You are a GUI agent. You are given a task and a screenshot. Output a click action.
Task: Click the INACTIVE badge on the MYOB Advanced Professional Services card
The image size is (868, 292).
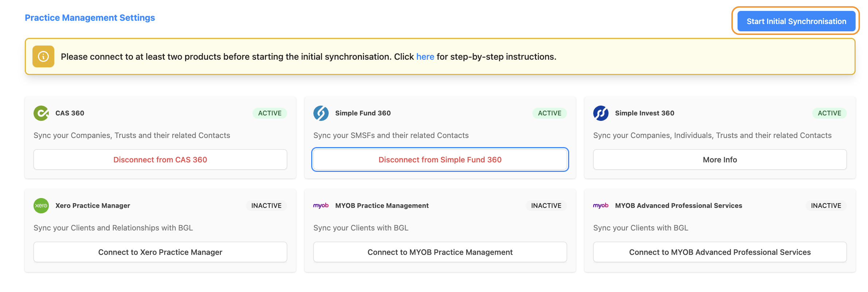pyautogui.click(x=826, y=206)
